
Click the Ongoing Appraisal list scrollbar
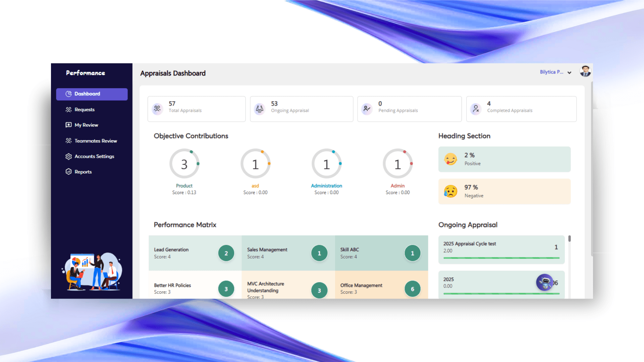(x=569, y=239)
